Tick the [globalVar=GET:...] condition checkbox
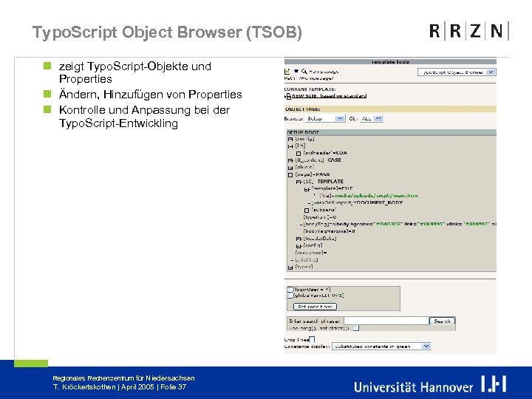Image resolution: width=532 pixels, height=399 pixels. pos(290,296)
